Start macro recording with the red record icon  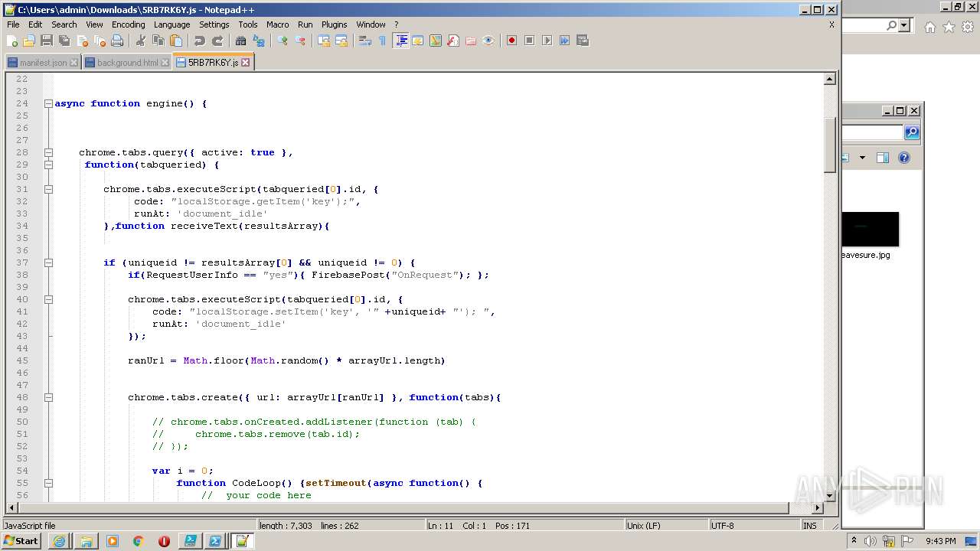511,41
